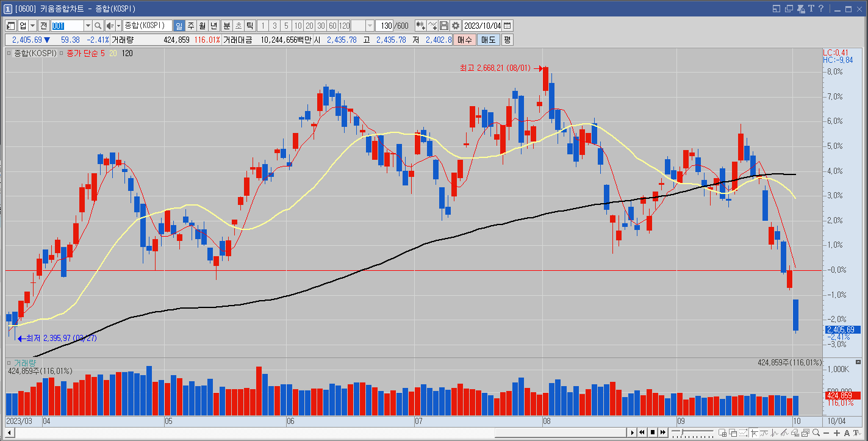Click the stop button in bottom playback controls
The height and width of the screenshot is (441, 868).
coord(652,432)
